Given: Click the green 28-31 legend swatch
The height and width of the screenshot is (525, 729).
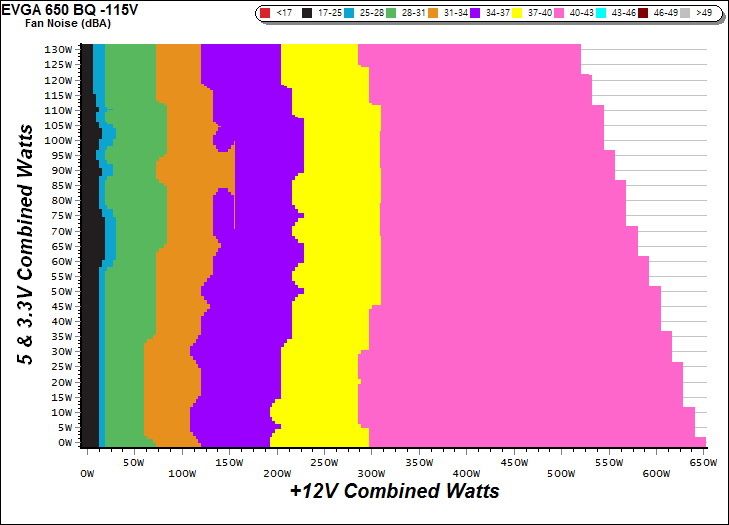Looking at the screenshot, I should (393, 14).
